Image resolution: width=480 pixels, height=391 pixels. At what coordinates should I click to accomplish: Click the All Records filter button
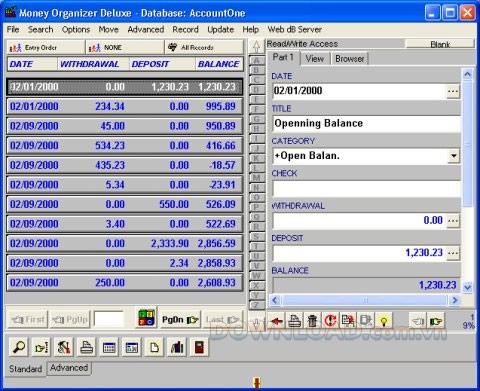pyautogui.click(x=204, y=47)
